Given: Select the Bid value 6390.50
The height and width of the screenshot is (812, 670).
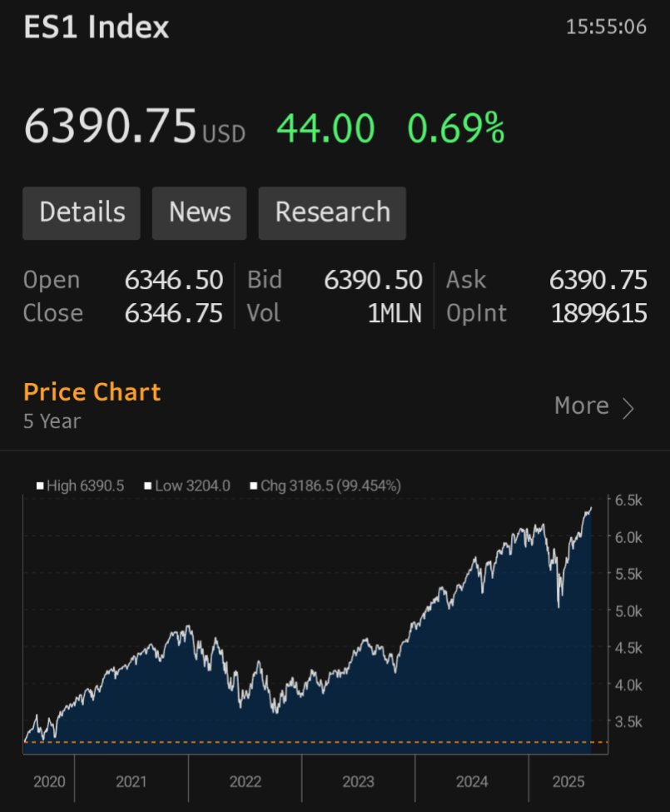Looking at the screenshot, I should pos(373,280).
